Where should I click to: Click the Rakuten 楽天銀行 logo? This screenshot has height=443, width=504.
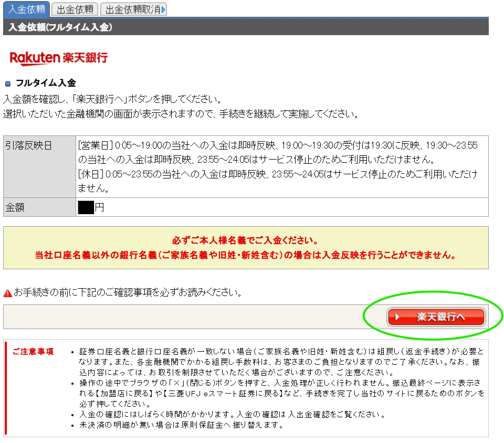point(59,58)
